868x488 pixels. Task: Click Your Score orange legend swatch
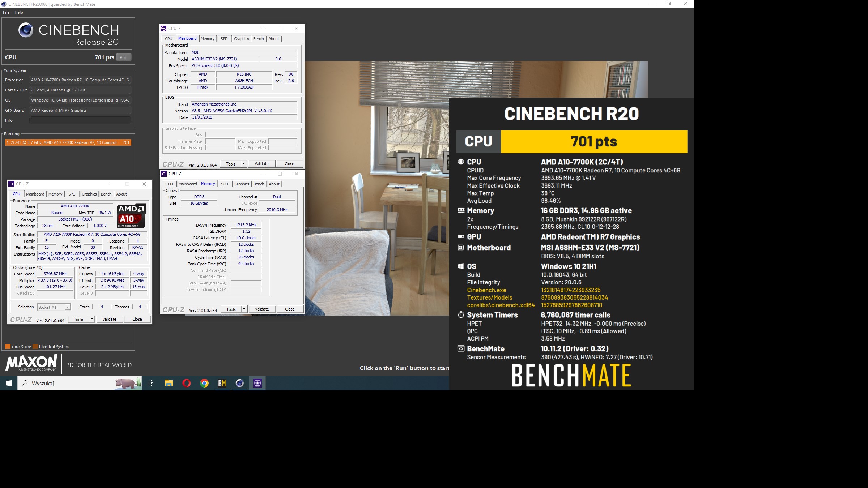8,347
